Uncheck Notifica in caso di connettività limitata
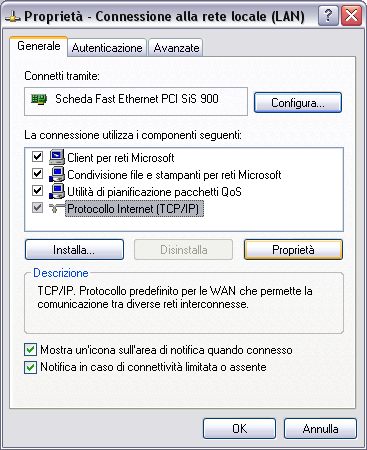Screen dimensions: 367x450 (30, 367)
